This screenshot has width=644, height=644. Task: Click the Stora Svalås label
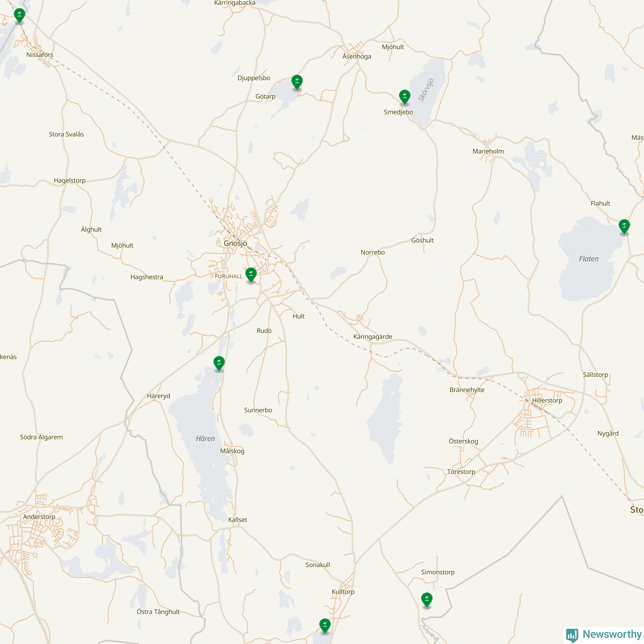(66, 134)
